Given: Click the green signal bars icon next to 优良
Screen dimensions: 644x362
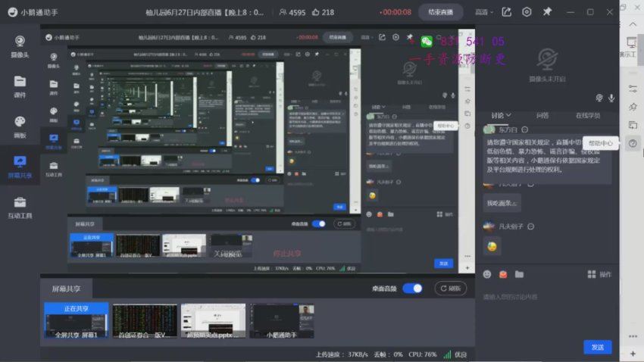Looking at the screenshot, I should pos(447,354).
